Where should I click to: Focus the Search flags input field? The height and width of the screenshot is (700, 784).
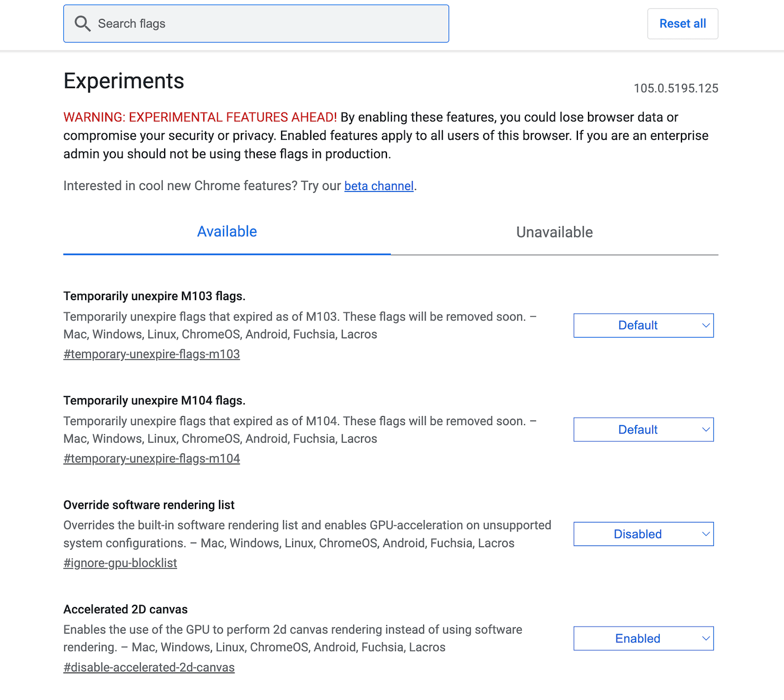click(269, 24)
